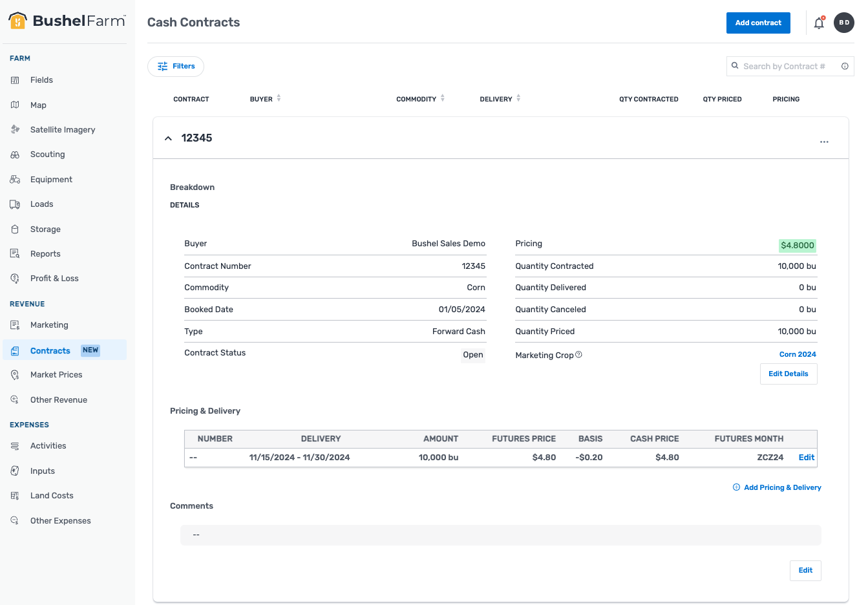Open Storage in sidebar
868x605 pixels.
click(45, 229)
